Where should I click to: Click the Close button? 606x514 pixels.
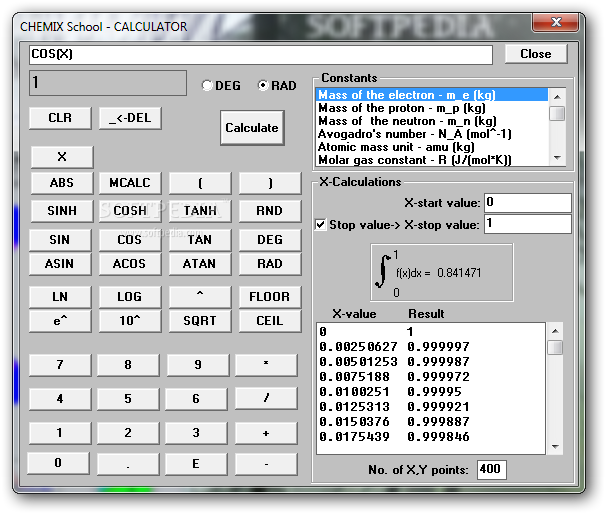(x=536, y=54)
